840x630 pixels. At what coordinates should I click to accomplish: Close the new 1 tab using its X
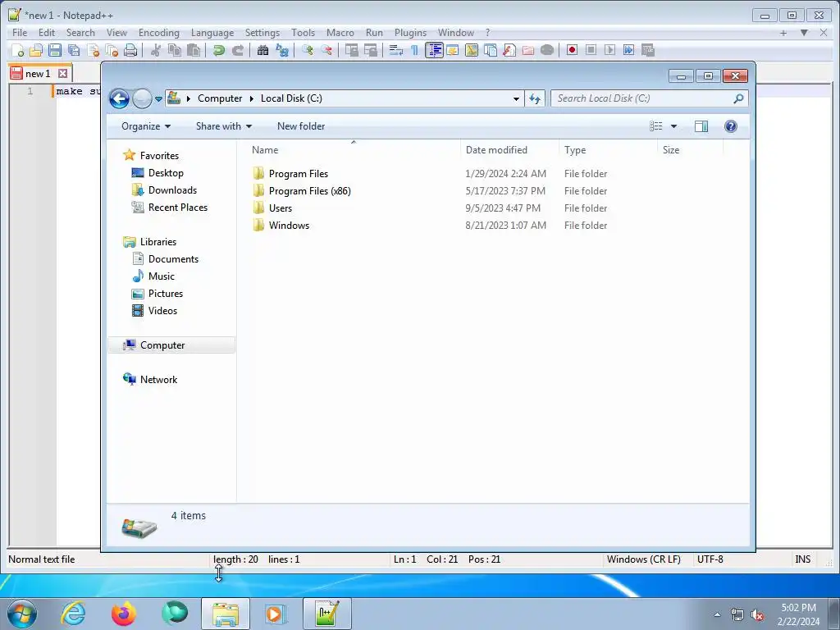pyautogui.click(x=62, y=73)
